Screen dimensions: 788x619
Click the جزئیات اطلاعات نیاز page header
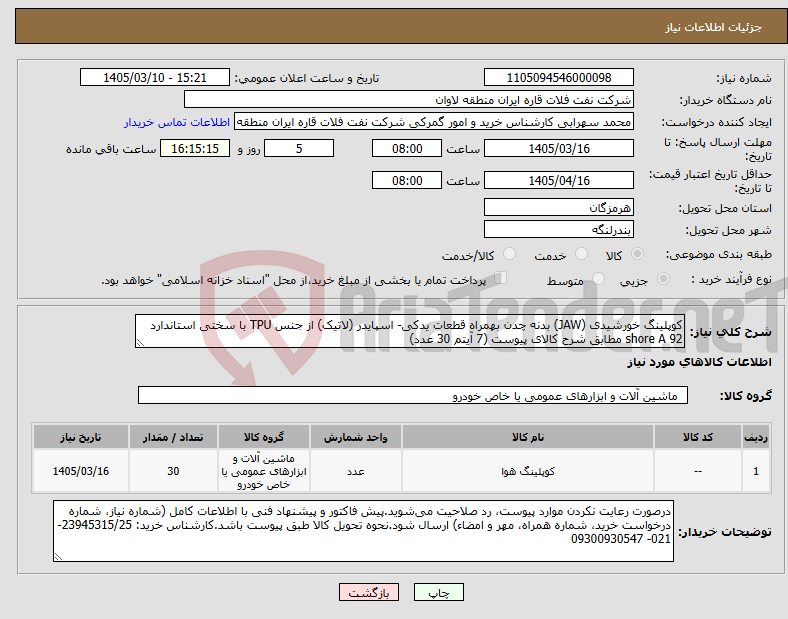714,27
